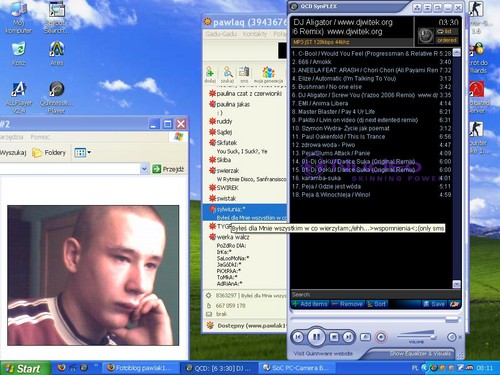Open Mój komputer desktop icon
Image resolution: width=500 pixels, height=375 pixels.
click(19, 17)
